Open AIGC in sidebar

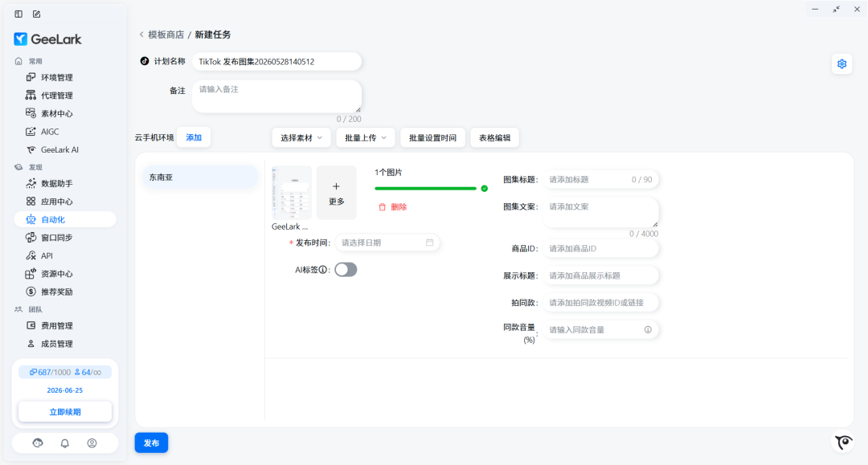50,132
